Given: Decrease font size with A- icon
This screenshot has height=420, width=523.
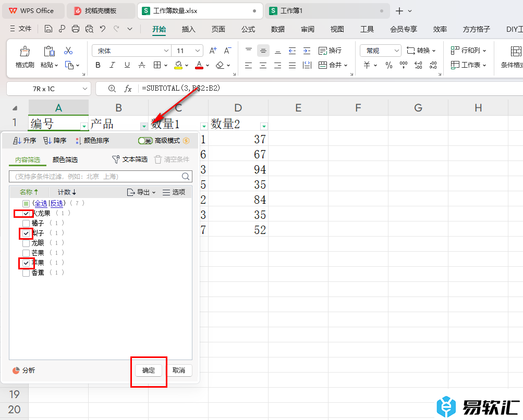Looking at the screenshot, I should (227, 51).
